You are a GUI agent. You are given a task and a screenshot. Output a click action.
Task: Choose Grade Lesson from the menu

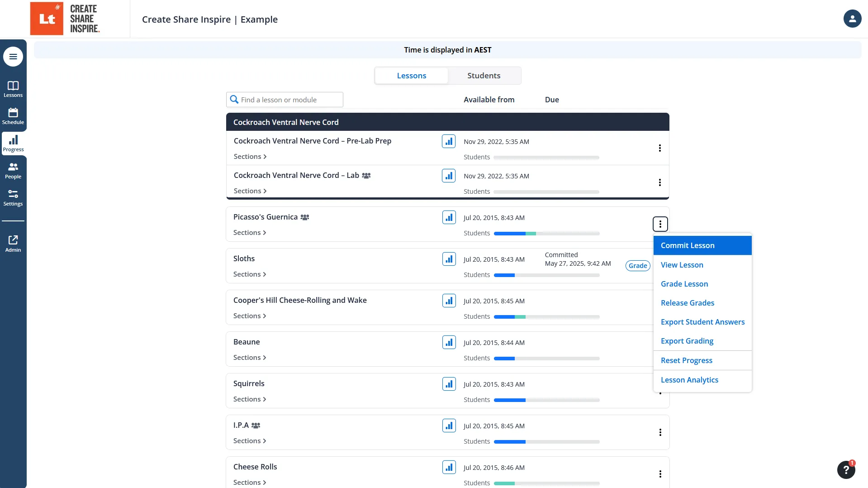tap(702, 284)
